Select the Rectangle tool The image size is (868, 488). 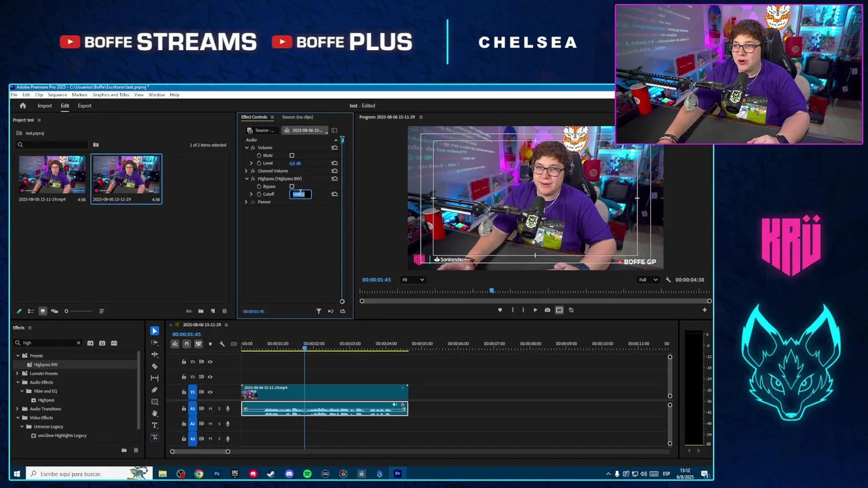[155, 401]
